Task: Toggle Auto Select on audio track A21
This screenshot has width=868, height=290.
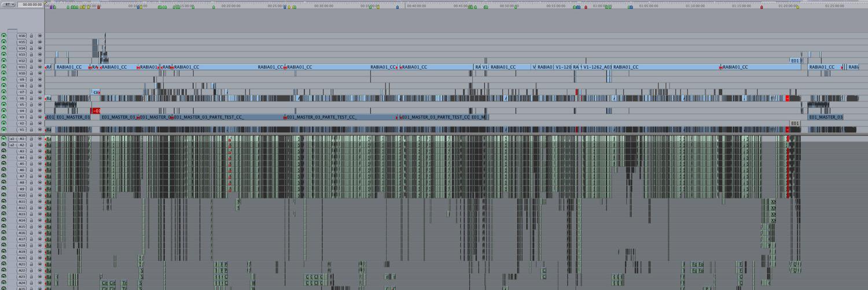Action: (40, 265)
